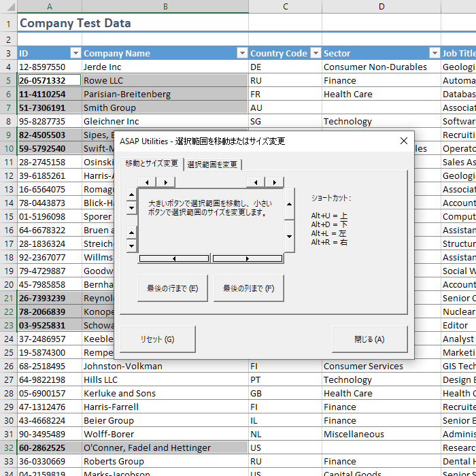
Task: Click the リセット (G) button
Action: click(158, 339)
